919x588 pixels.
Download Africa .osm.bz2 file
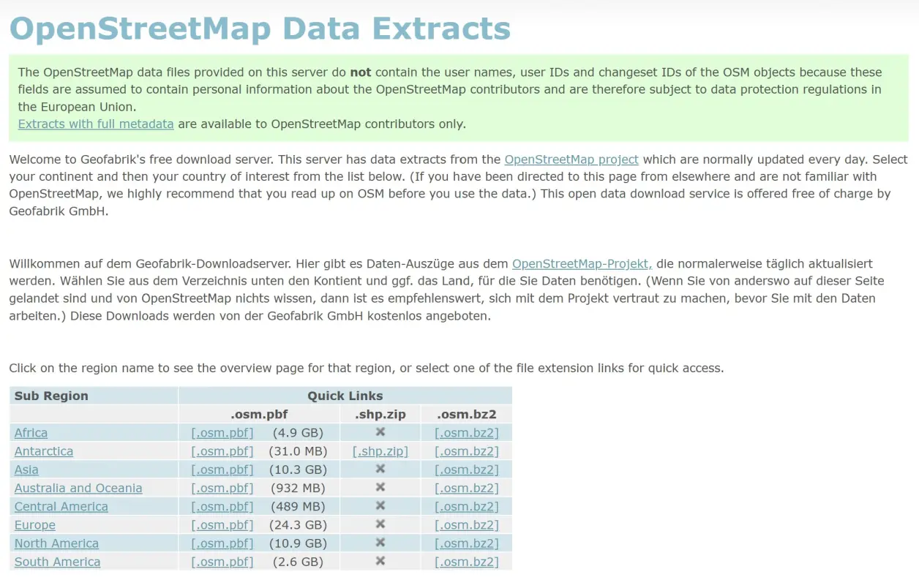pos(467,433)
